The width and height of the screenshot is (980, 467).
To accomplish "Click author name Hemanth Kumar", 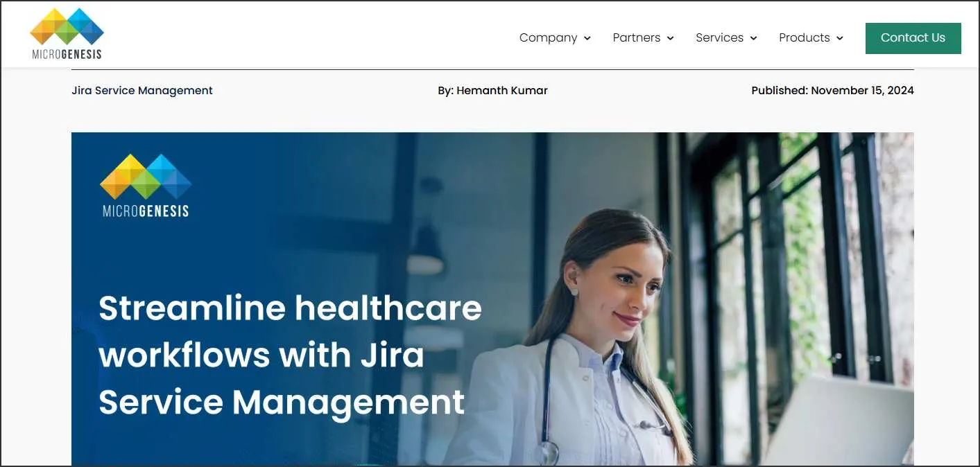I will click(x=502, y=90).
